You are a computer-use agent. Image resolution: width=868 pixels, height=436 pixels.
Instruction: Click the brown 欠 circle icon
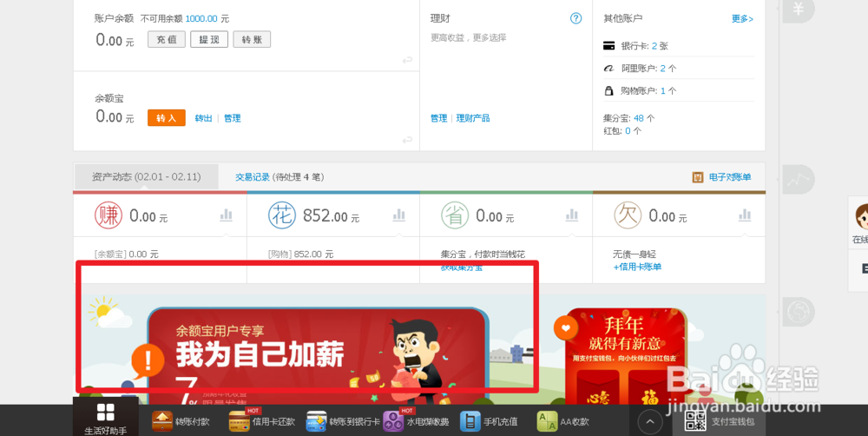(x=628, y=215)
